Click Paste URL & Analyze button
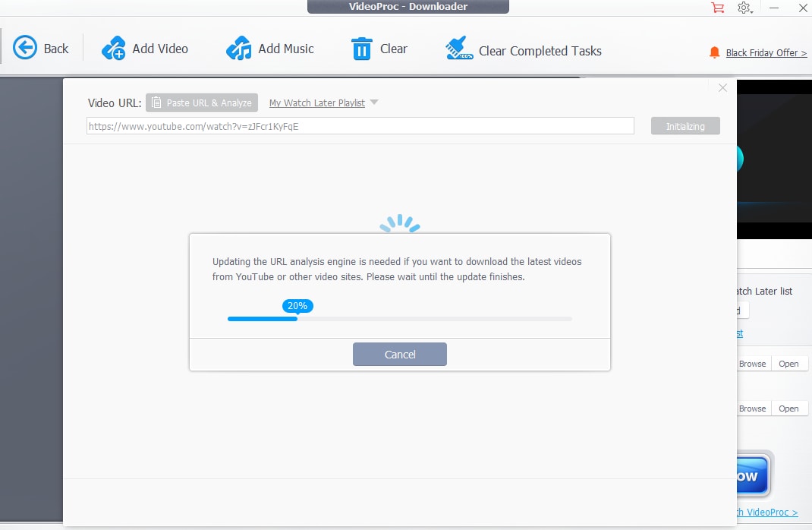 coord(202,103)
